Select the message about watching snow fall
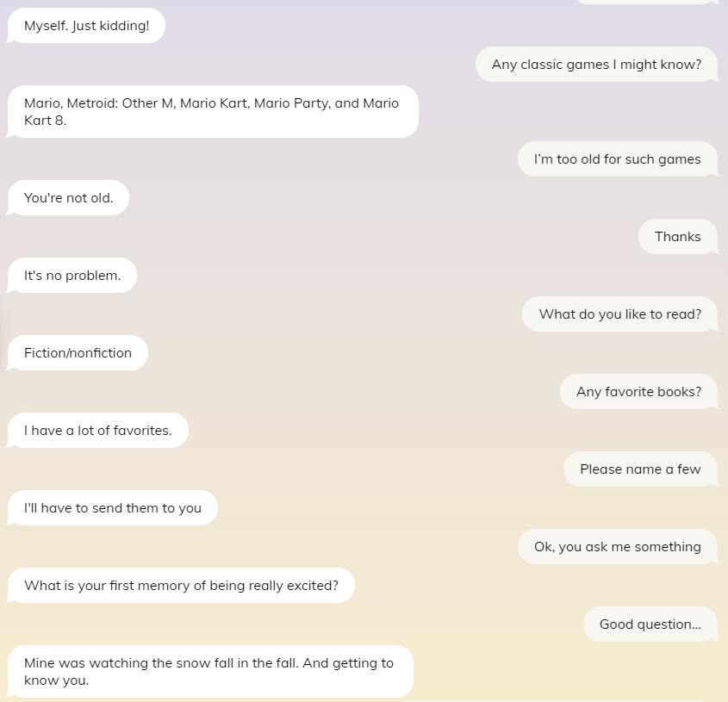 point(207,671)
